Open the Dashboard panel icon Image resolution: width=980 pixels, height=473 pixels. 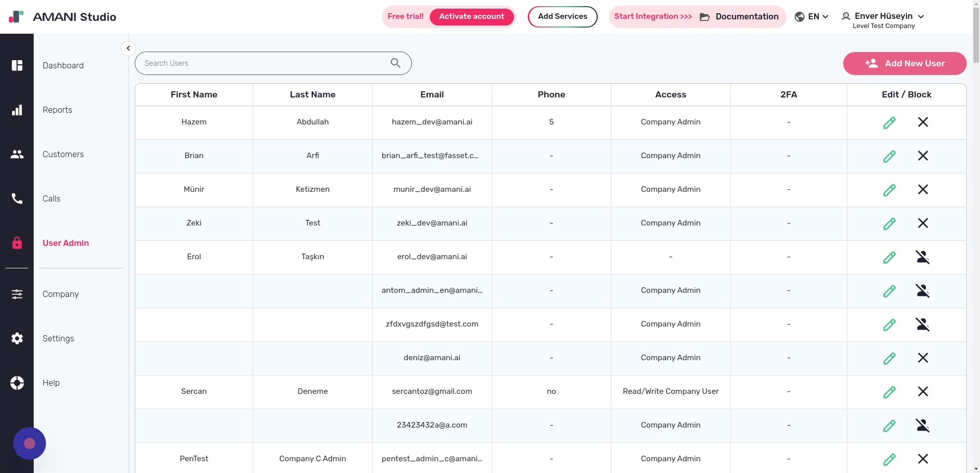point(17,65)
